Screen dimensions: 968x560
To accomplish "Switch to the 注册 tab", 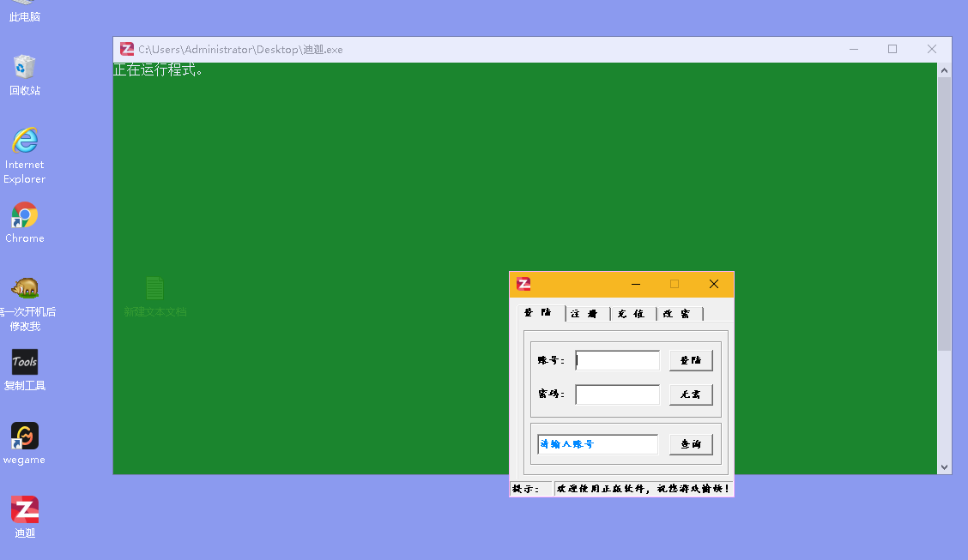I will pos(588,314).
